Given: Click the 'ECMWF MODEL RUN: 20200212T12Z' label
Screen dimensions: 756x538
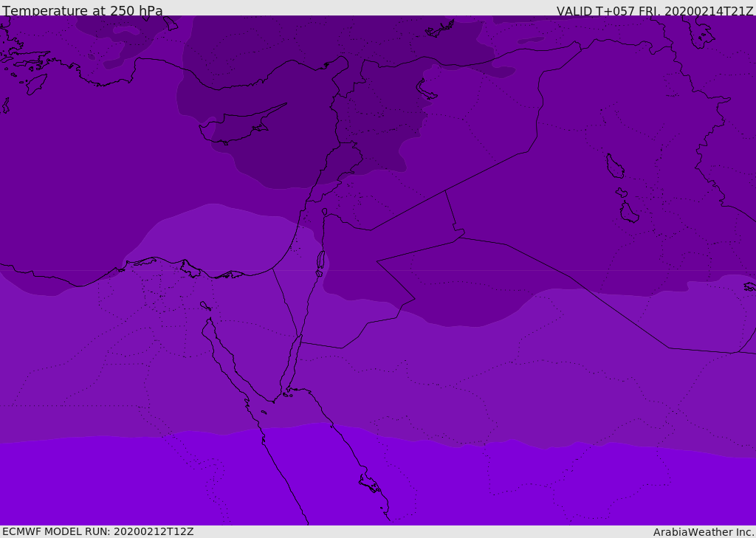Looking at the screenshot, I should coord(98,531).
